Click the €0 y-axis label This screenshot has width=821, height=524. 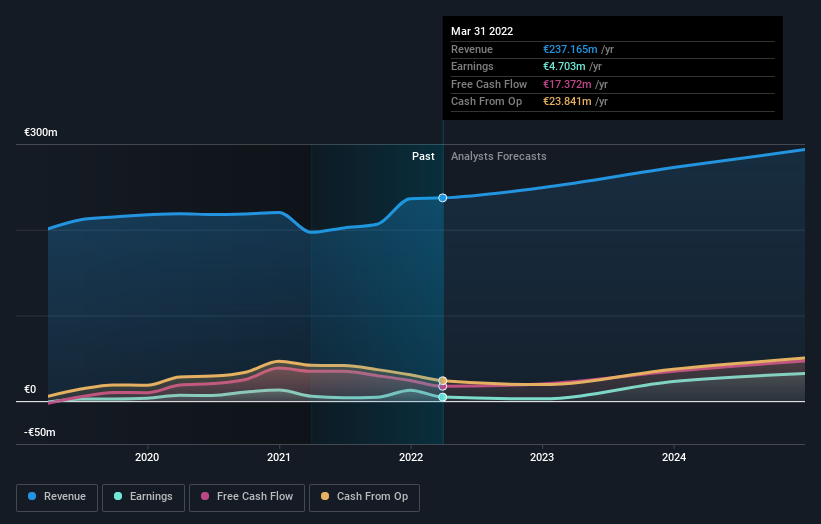(x=30, y=389)
